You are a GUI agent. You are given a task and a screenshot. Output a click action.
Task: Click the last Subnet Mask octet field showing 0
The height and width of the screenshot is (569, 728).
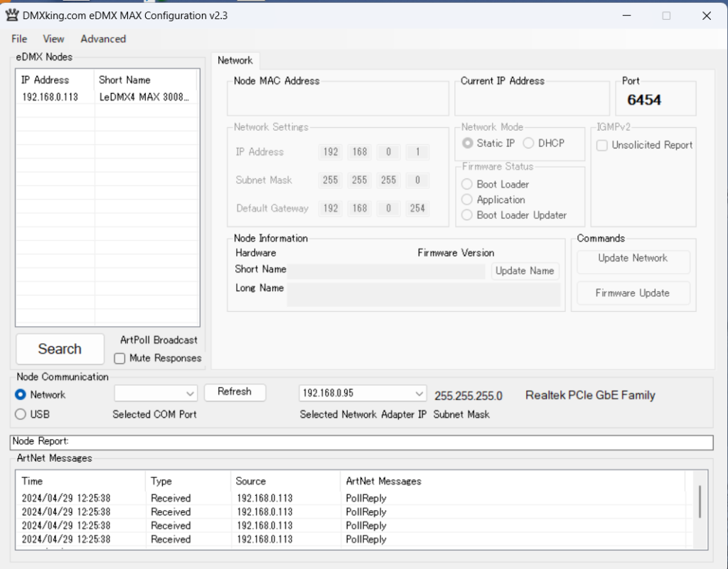coord(417,180)
